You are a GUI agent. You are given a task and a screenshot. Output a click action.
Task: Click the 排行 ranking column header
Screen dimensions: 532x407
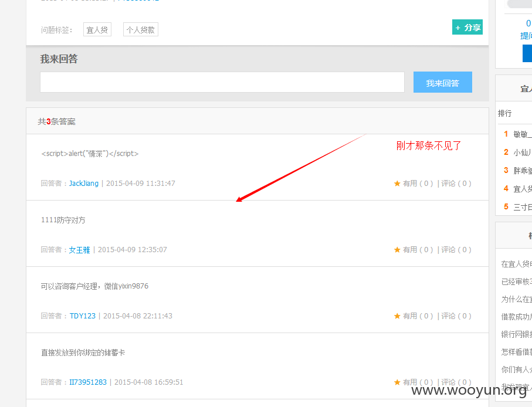504,113
